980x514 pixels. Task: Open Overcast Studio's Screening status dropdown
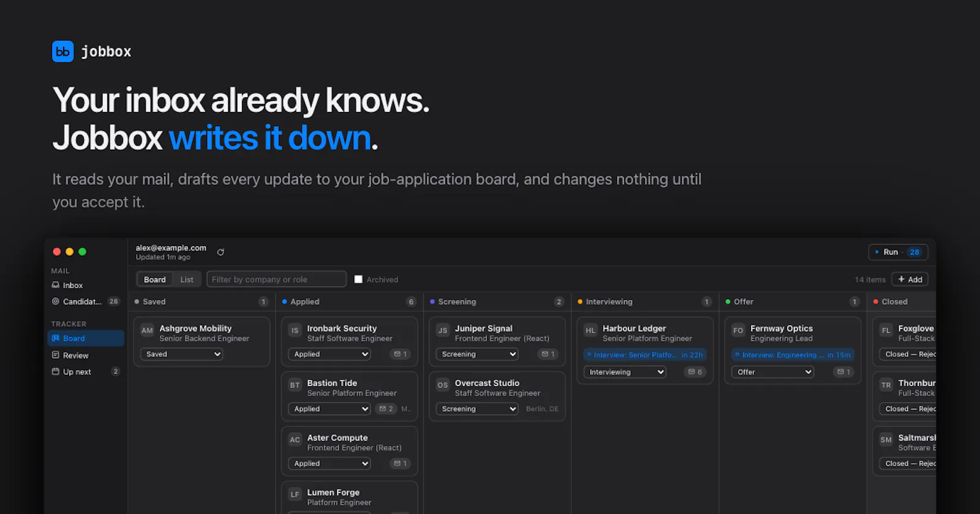coord(477,409)
